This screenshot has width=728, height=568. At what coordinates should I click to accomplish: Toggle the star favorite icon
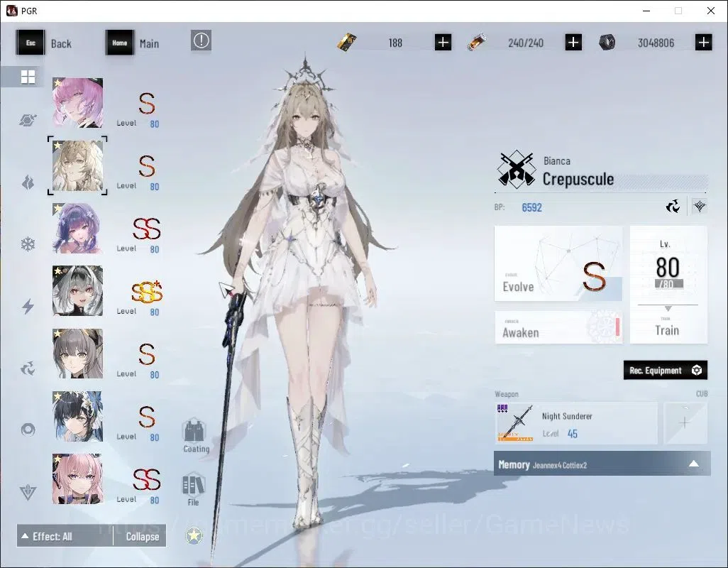194,536
